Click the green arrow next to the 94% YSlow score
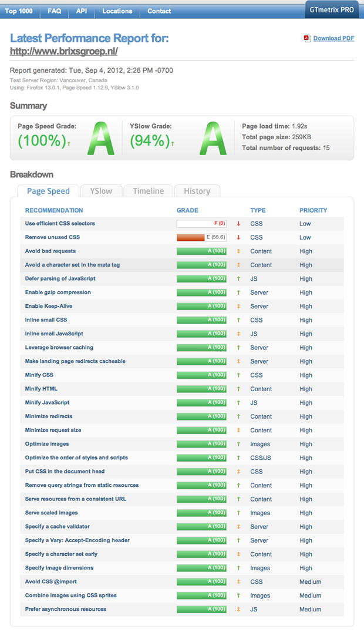 [173, 144]
